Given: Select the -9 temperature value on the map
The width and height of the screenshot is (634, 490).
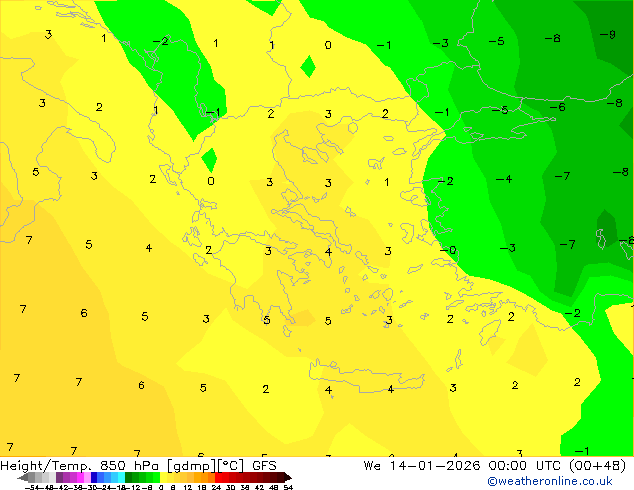Looking at the screenshot, I should click(607, 35).
